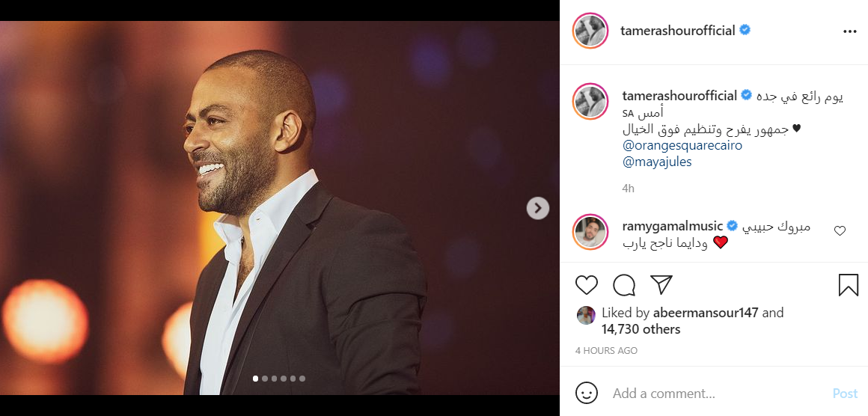
Task: Visit the ramygamalmusic profile name
Action: [673, 225]
